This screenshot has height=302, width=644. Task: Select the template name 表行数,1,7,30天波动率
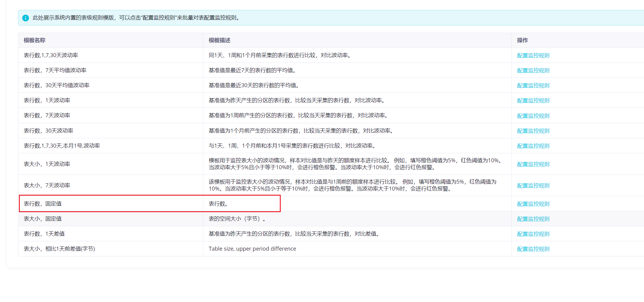pos(51,55)
